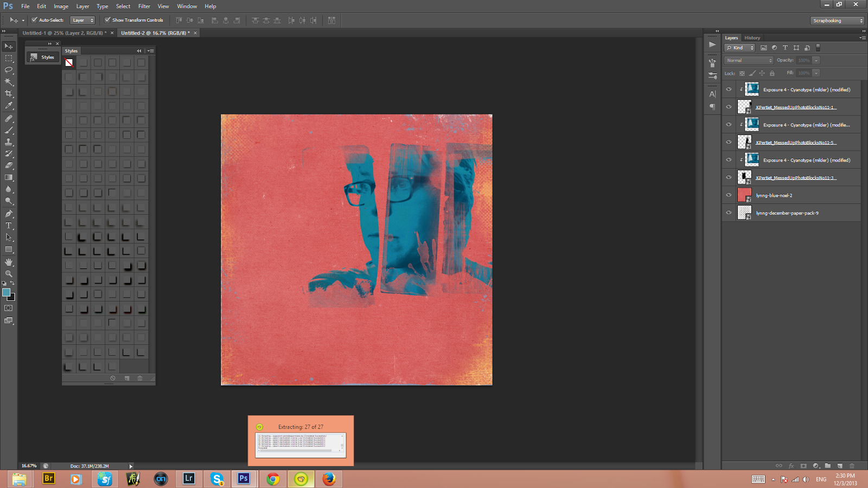The image size is (868, 488).
Task: Select the lynng-blue-noel-2 layer name
Action: 774,195
